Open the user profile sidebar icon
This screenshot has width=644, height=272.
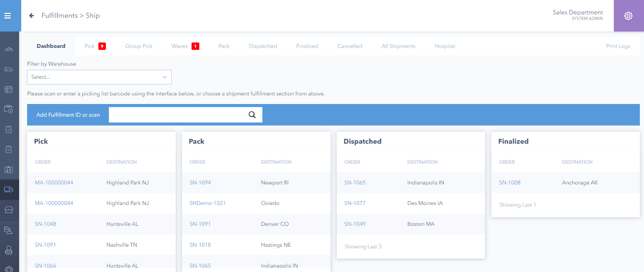[x=9, y=250]
